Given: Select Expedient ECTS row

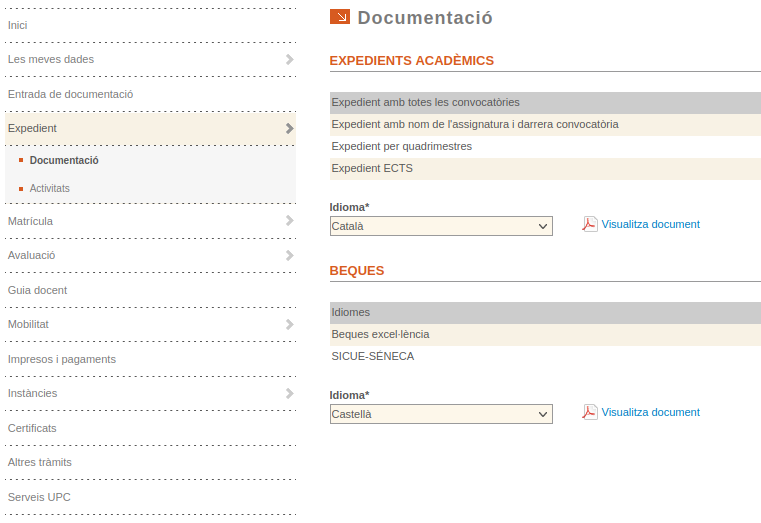Looking at the screenshot, I should [372, 168].
